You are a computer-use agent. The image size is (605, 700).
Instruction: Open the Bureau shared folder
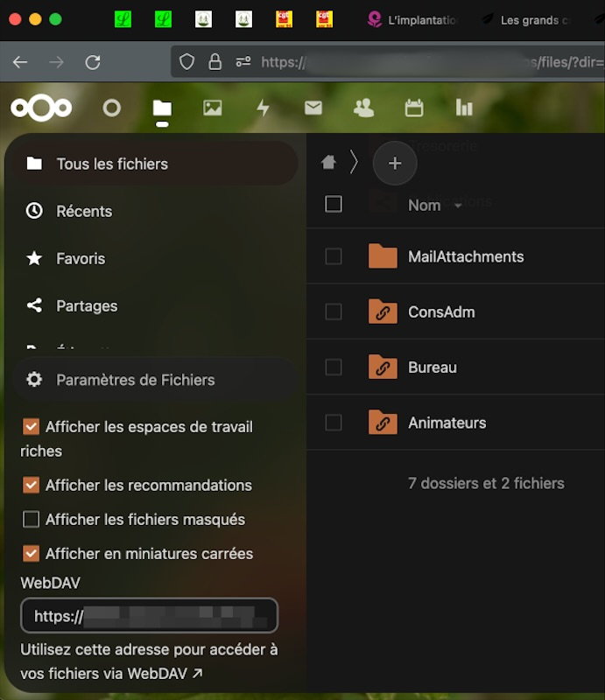[x=433, y=367]
